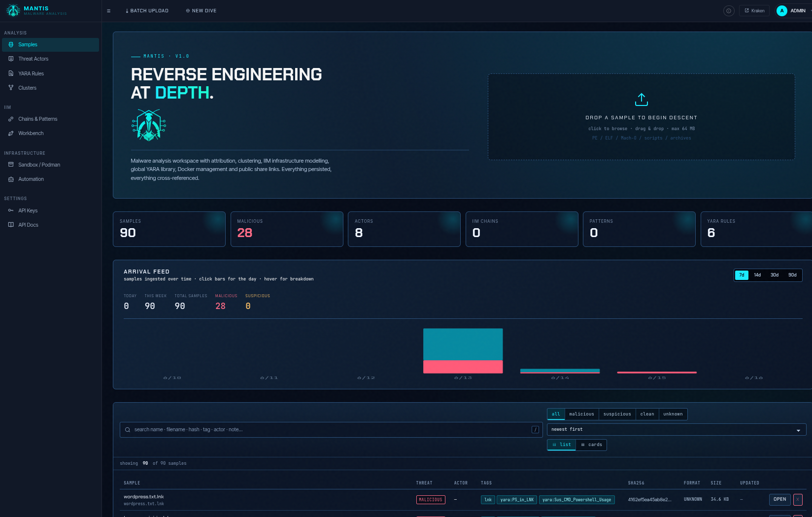The image size is (812, 517).
Task: Click the info circle icon in the top bar
Action: pos(729,11)
